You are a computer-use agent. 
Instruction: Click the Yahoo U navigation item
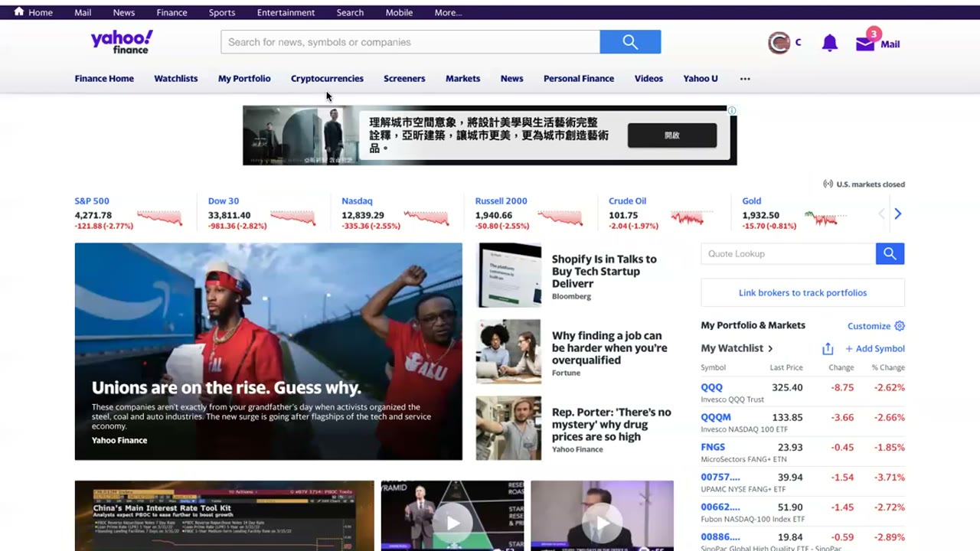[x=701, y=79]
